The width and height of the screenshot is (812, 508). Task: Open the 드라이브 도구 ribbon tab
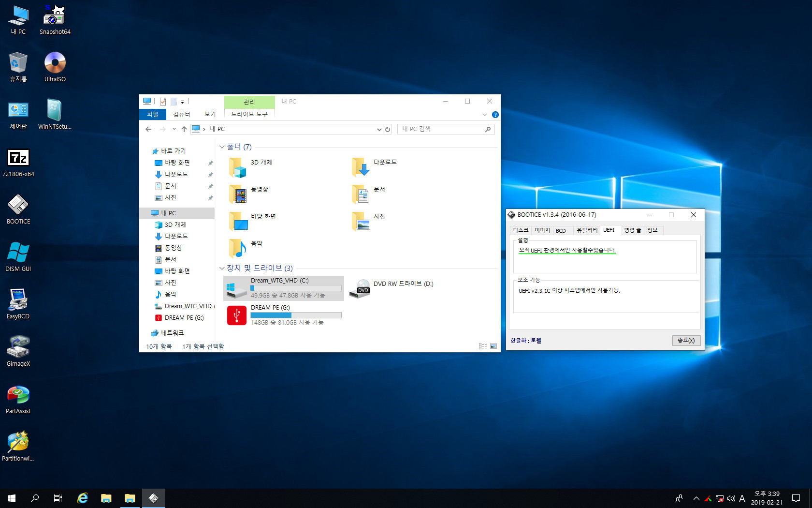pyautogui.click(x=249, y=114)
